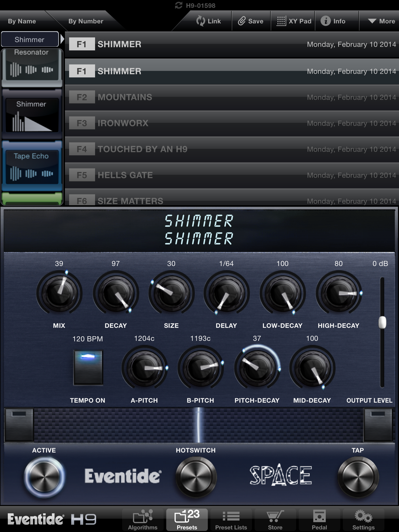Image resolution: width=399 pixels, height=532 pixels.
Task: Click the DECAY knob
Action: click(x=116, y=293)
